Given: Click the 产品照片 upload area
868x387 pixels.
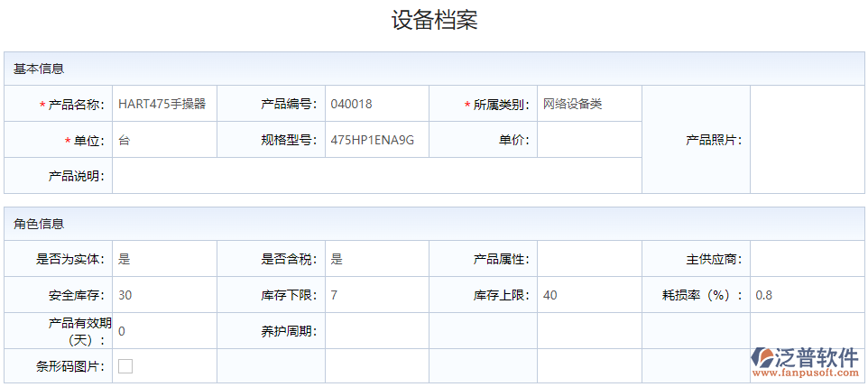Looking at the screenshot, I should coord(807,140).
